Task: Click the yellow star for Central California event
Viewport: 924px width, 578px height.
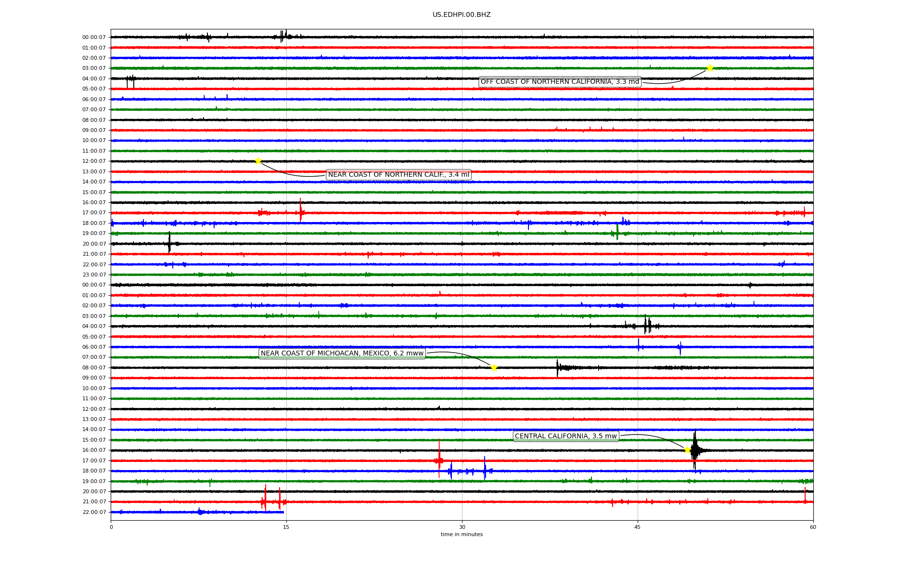Action: pos(687,450)
